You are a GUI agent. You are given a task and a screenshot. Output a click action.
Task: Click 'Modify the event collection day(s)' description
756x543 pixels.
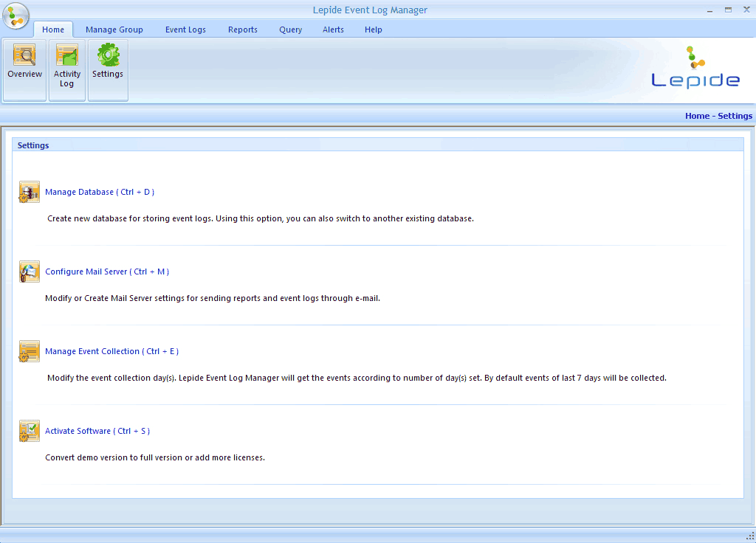pos(357,378)
